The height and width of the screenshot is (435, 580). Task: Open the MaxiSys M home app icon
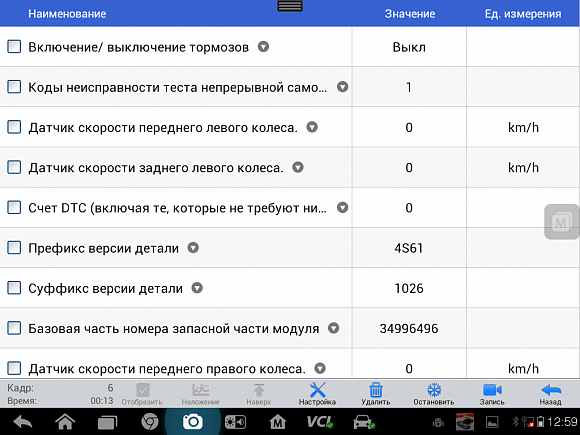click(x=277, y=422)
